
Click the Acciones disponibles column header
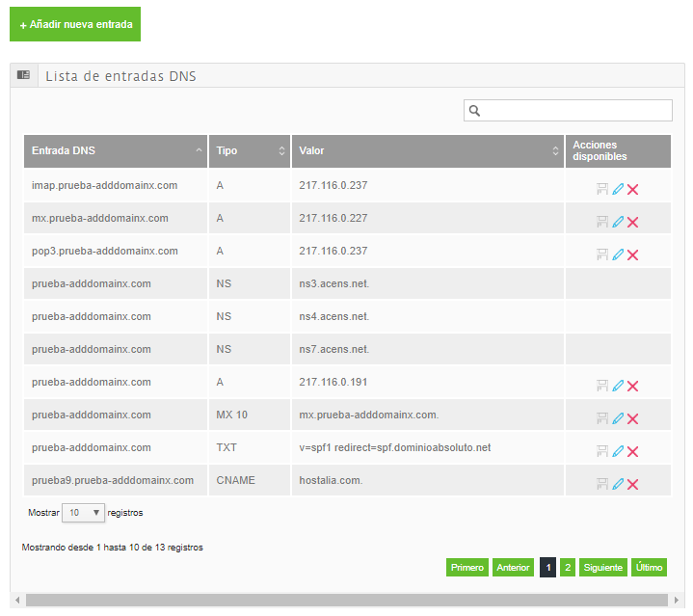(x=618, y=151)
